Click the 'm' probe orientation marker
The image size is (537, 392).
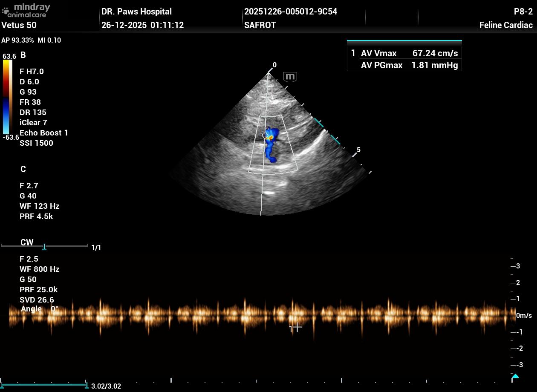pyautogui.click(x=290, y=77)
